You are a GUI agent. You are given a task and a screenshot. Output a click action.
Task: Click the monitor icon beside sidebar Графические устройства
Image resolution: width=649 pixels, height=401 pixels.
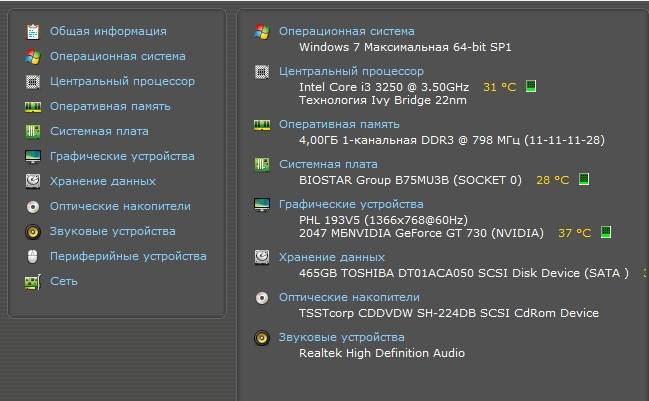coord(33,156)
